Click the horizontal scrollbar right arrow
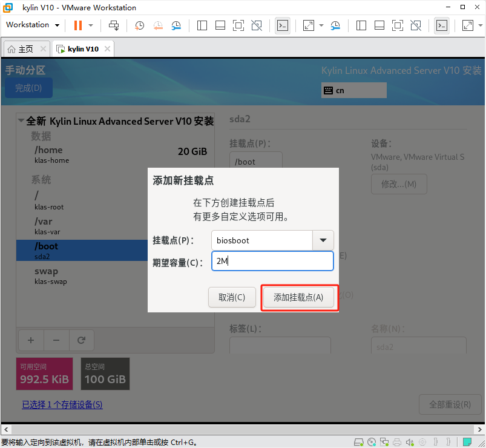The width and height of the screenshot is (486, 448). pos(479,429)
